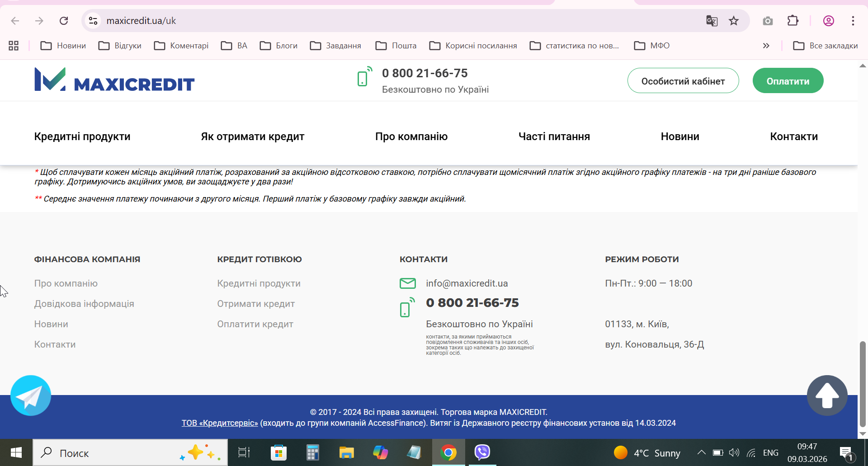Click the Google Translate icon

coord(712,21)
